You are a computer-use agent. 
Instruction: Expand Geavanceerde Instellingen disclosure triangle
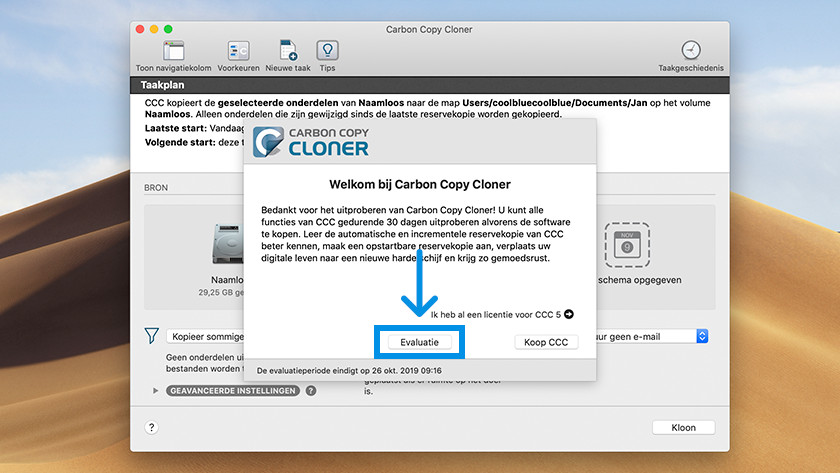point(155,391)
